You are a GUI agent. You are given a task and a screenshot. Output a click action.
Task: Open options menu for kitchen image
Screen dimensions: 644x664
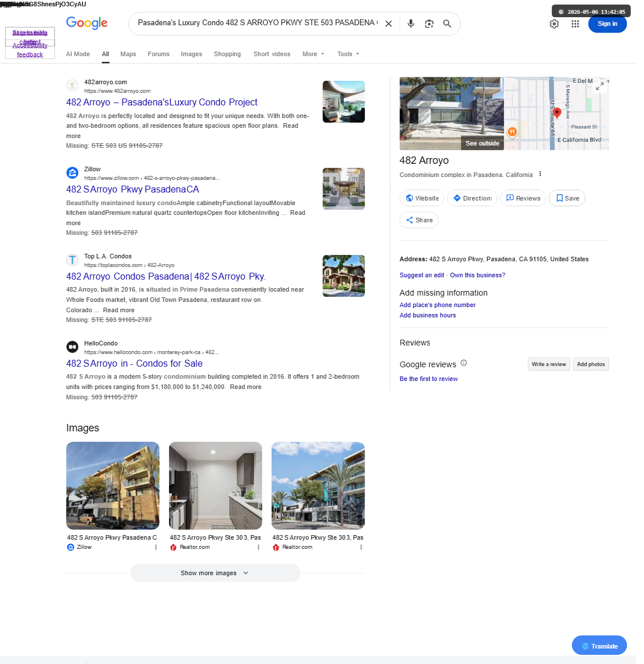click(258, 547)
